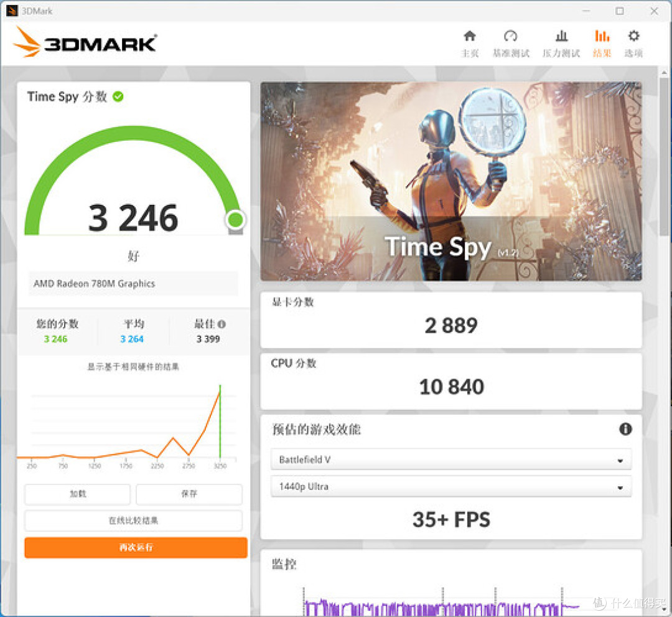Open the Home (主页) tab icon
The width and height of the screenshot is (672, 617).
point(470,37)
